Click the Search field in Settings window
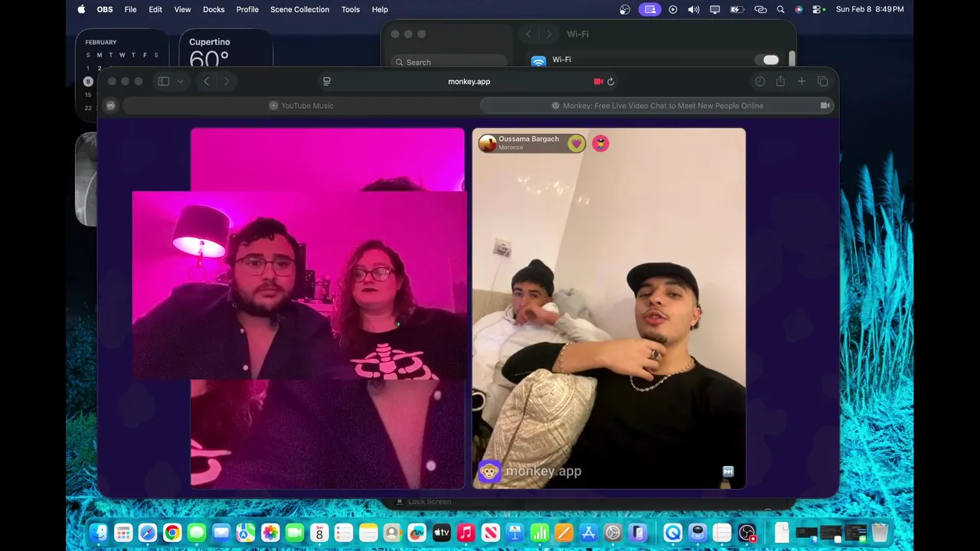This screenshot has width=980, height=551. pos(449,62)
